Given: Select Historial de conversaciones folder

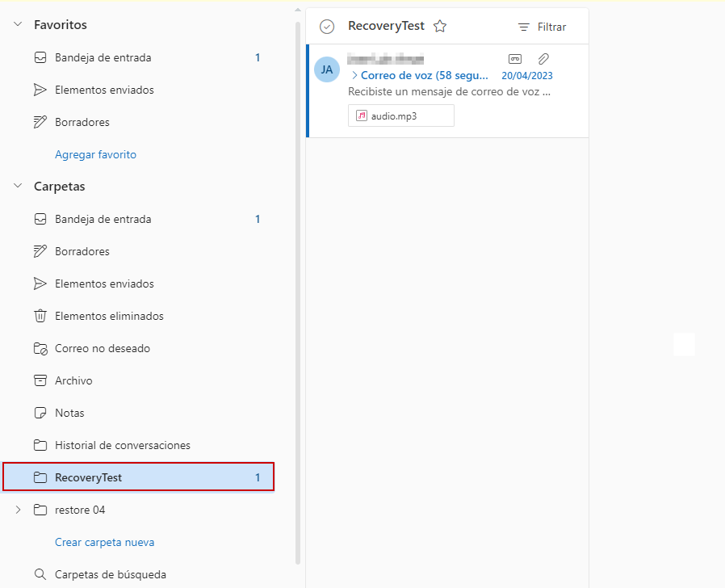Looking at the screenshot, I should tap(122, 445).
